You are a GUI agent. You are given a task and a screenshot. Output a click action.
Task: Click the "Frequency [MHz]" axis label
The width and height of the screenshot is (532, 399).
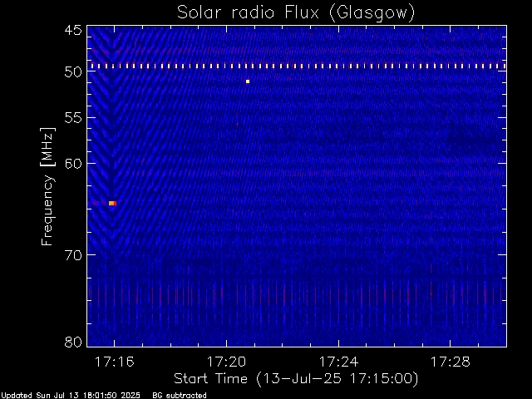(x=47, y=186)
